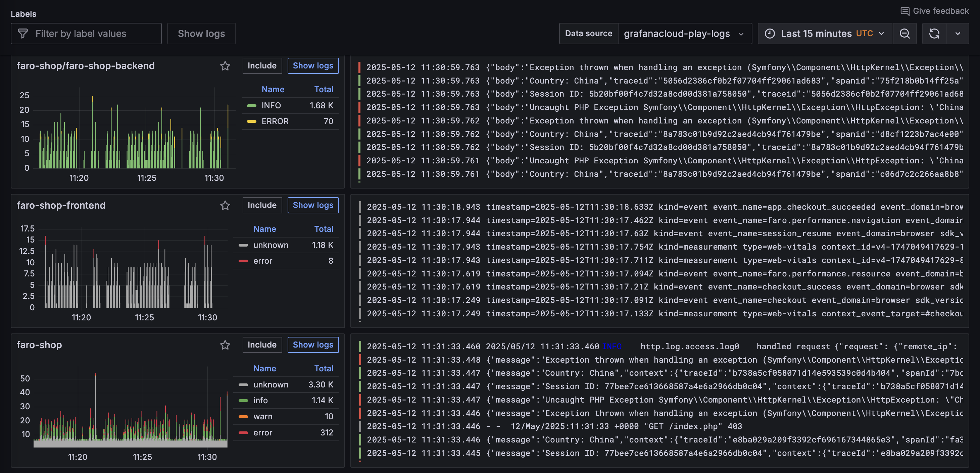Viewport: 980px width, 473px height.
Task: Click Show logs for faro-shop-frontend
Action: 313,205
